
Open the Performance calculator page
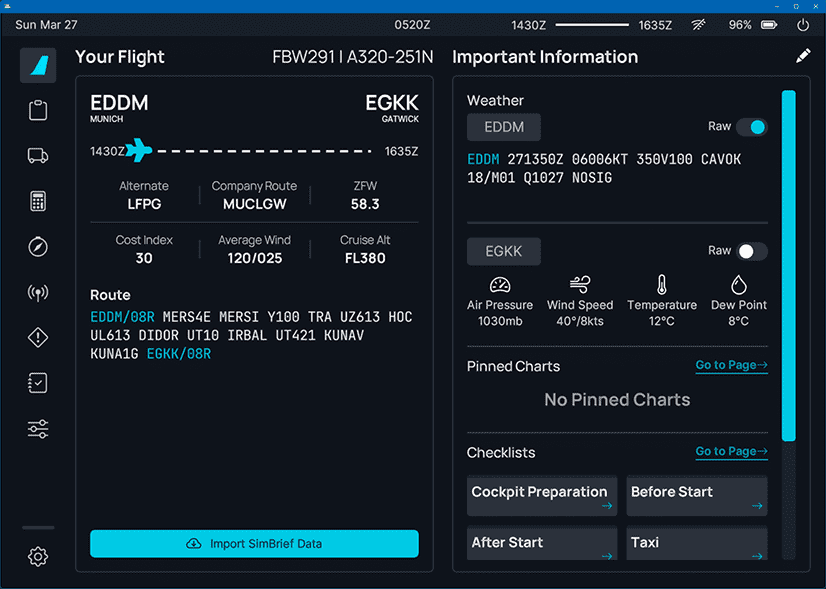(x=38, y=201)
